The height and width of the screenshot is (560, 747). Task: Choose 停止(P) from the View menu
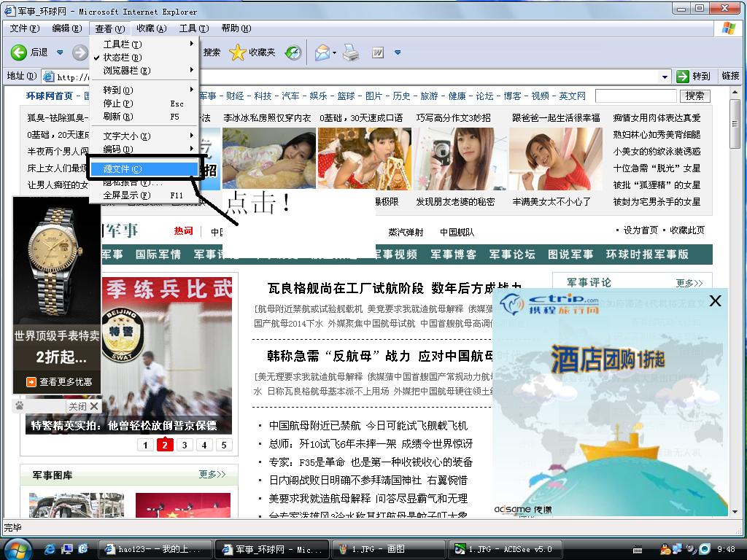pyautogui.click(x=144, y=104)
